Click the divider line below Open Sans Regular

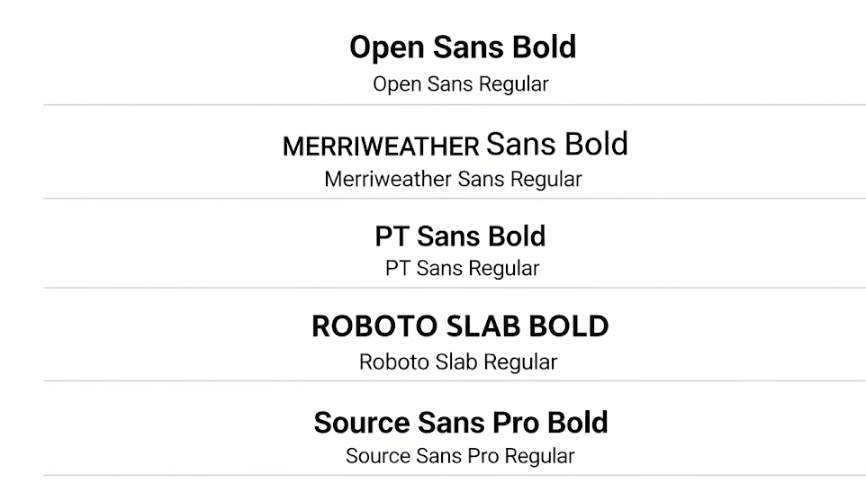click(455, 104)
